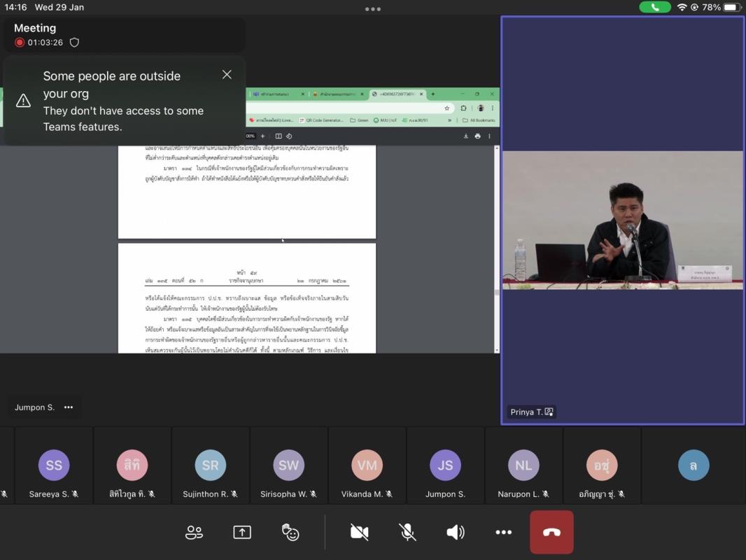Viewport: 746px width, 560px height.
Task: Open the PDF viewer more actions menu
Action: pos(489,136)
